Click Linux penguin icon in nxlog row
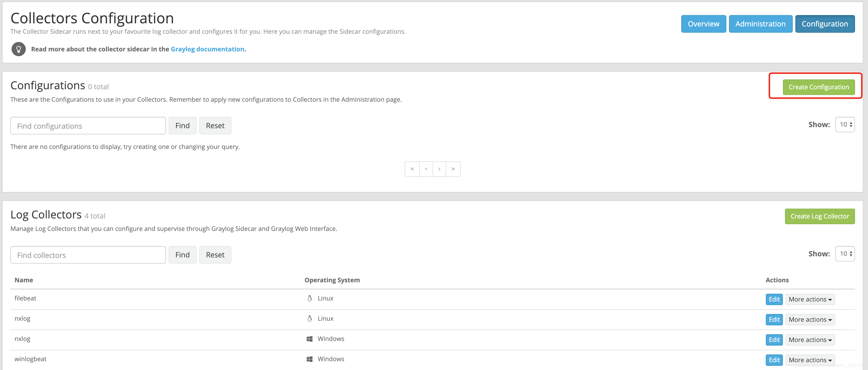 click(x=309, y=318)
